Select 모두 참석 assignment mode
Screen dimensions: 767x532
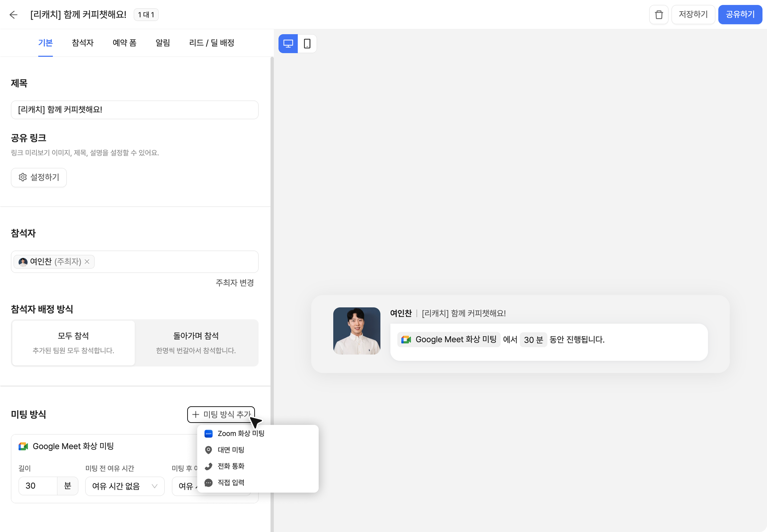click(x=73, y=343)
